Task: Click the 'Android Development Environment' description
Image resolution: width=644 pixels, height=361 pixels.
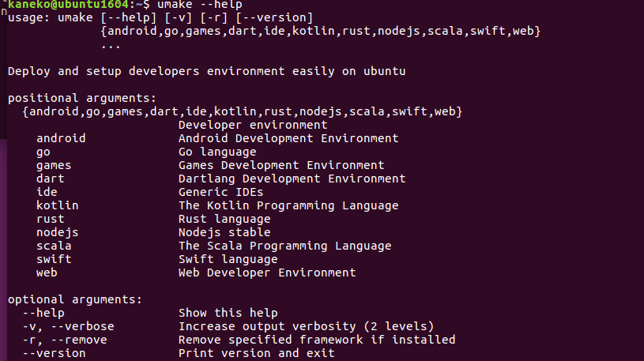Action: tap(288, 138)
